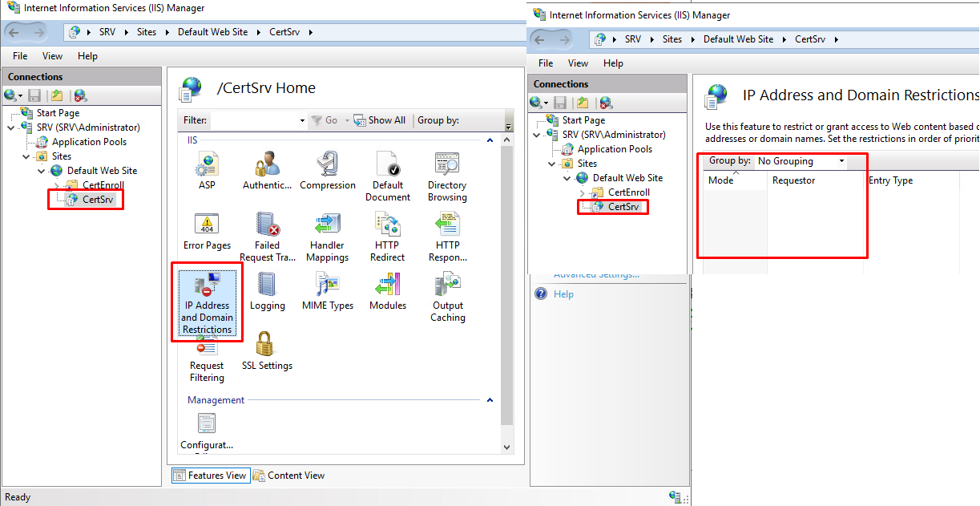Open Help menu in IP Restrictions window
This screenshot has height=506, width=980.
tap(614, 63)
